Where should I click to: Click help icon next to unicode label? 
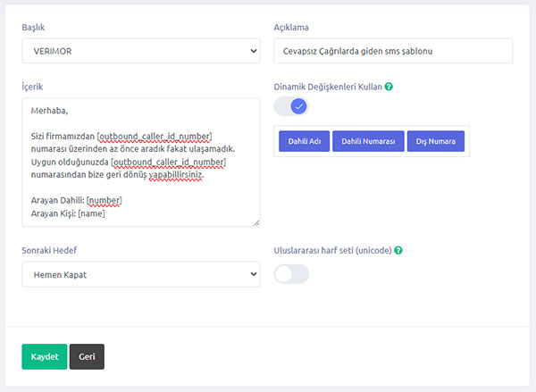398,250
